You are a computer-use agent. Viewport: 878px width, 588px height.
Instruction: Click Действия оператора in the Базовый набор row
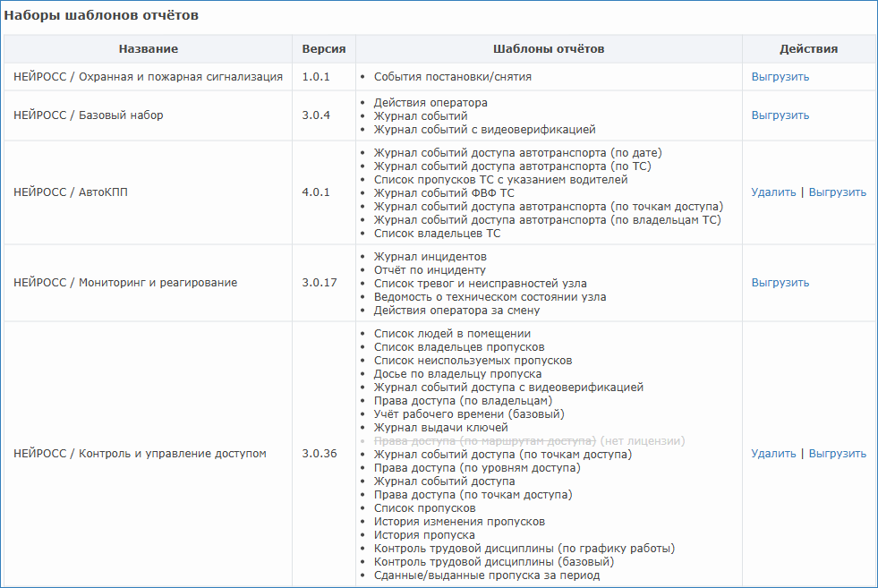(x=430, y=103)
